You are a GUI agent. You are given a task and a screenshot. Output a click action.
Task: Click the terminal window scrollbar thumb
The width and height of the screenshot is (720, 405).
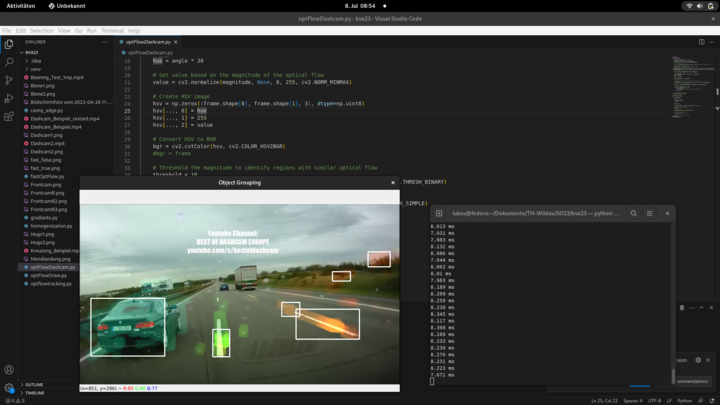pos(673,376)
